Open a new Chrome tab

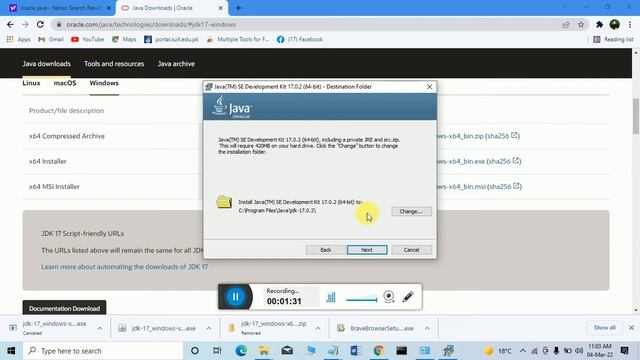click(238, 8)
